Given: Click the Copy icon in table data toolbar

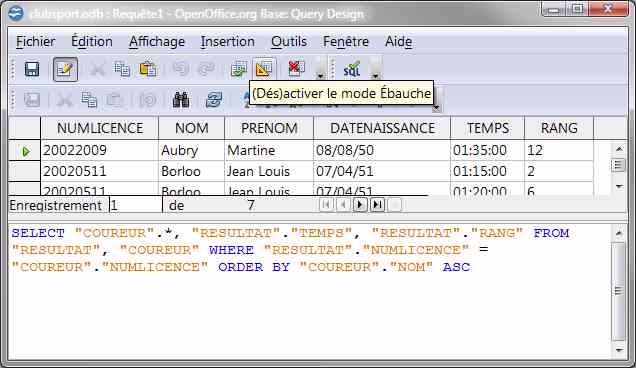Looking at the screenshot, I should click(x=89, y=100).
